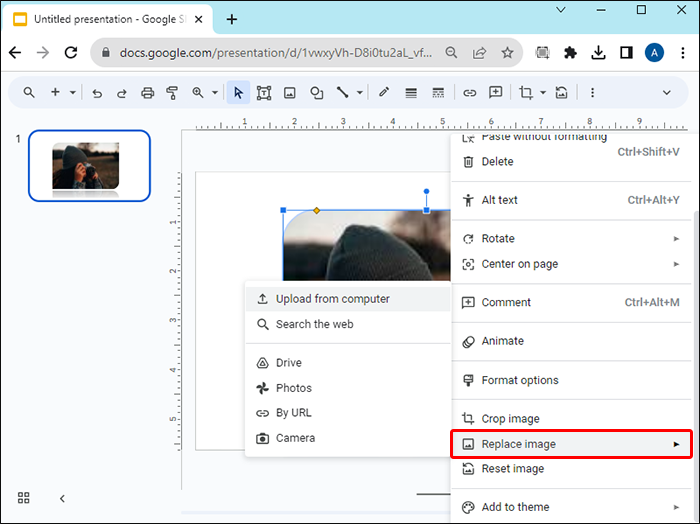Viewport: 700px width, 524px height.
Task: Expand the Replace image submenu
Action: [x=571, y=444]
